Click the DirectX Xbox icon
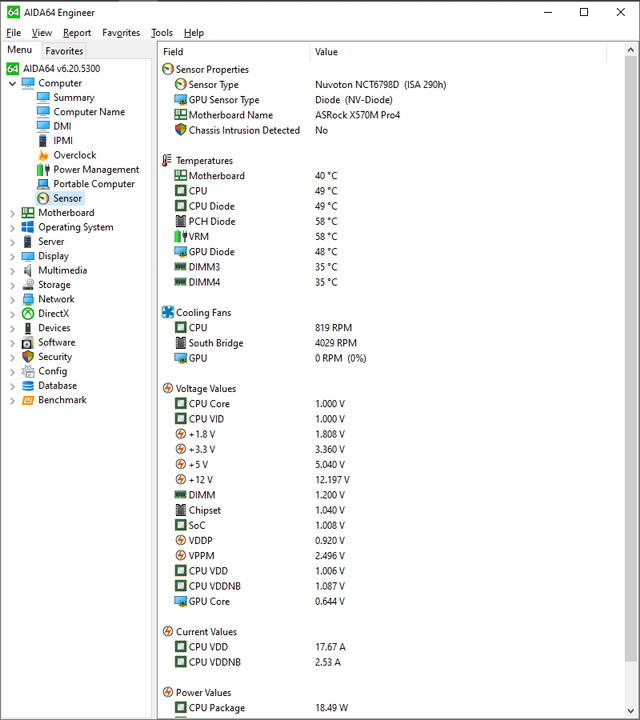Screen dimensions: 640x720 click(28, 314)
